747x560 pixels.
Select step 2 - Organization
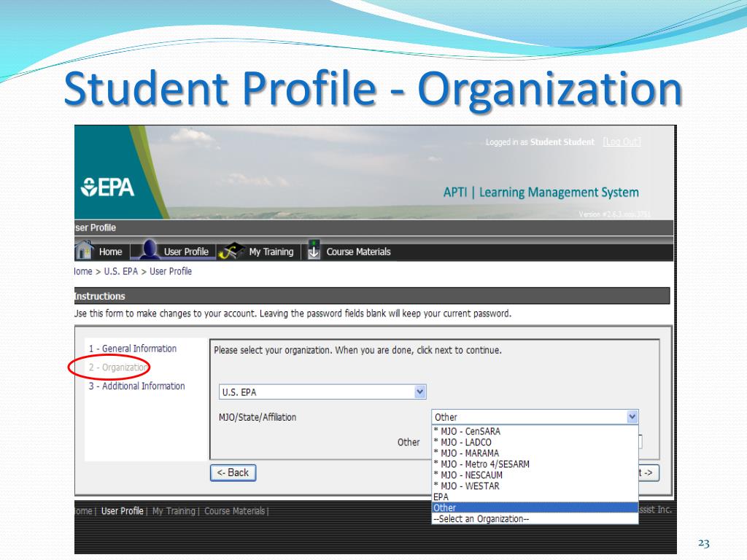tap(117, 367)
